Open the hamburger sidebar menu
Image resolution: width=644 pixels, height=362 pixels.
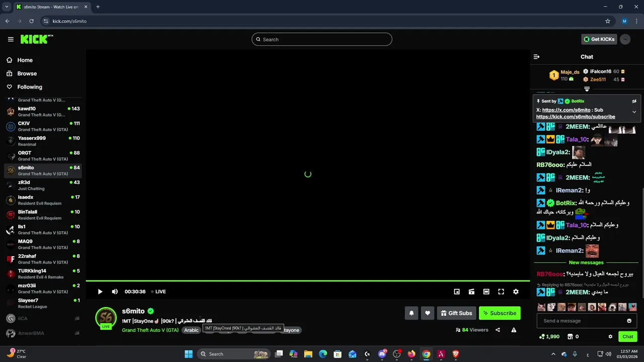(11, 39)
